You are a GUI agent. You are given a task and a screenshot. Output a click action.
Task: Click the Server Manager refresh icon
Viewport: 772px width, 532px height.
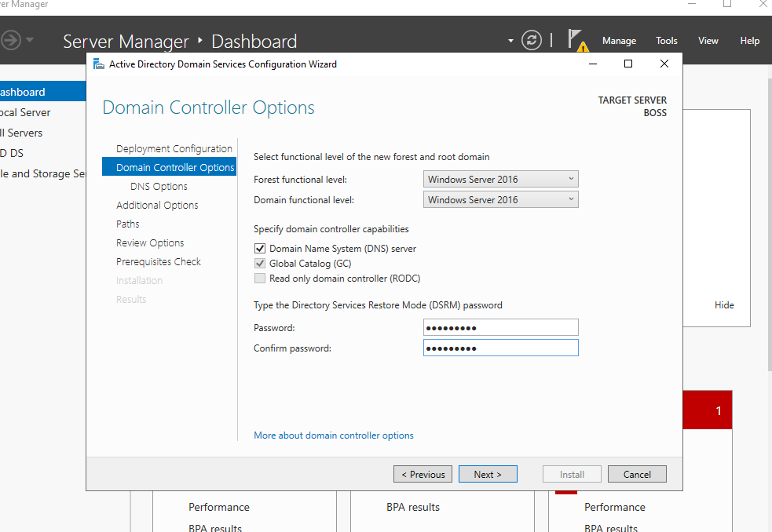tap(532, 41)
